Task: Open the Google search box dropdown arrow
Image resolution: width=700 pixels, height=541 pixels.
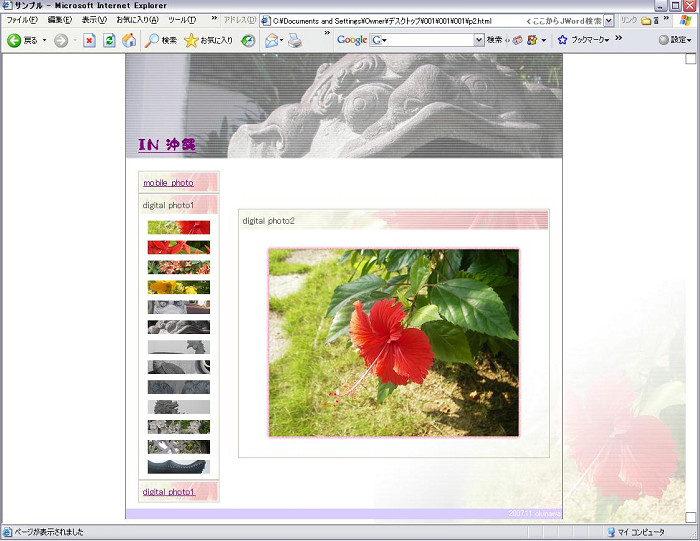Action: 479,40
